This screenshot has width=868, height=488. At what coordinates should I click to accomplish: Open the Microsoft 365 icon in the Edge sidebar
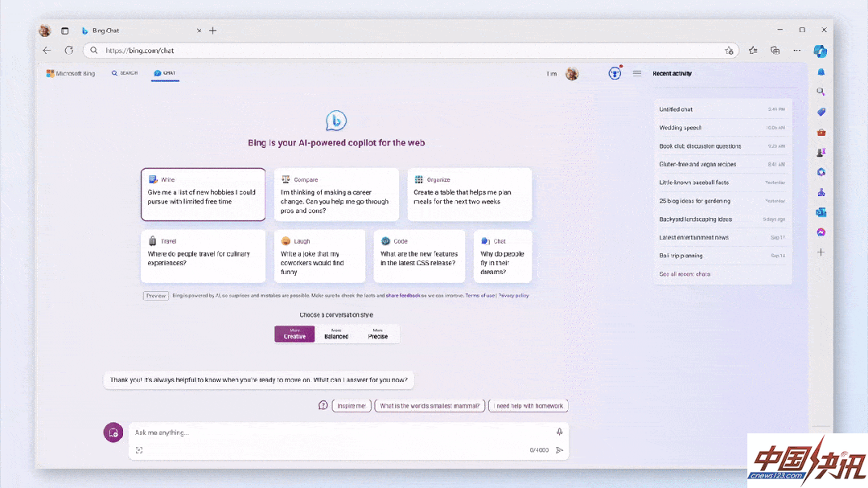click(x=821, y=172)
